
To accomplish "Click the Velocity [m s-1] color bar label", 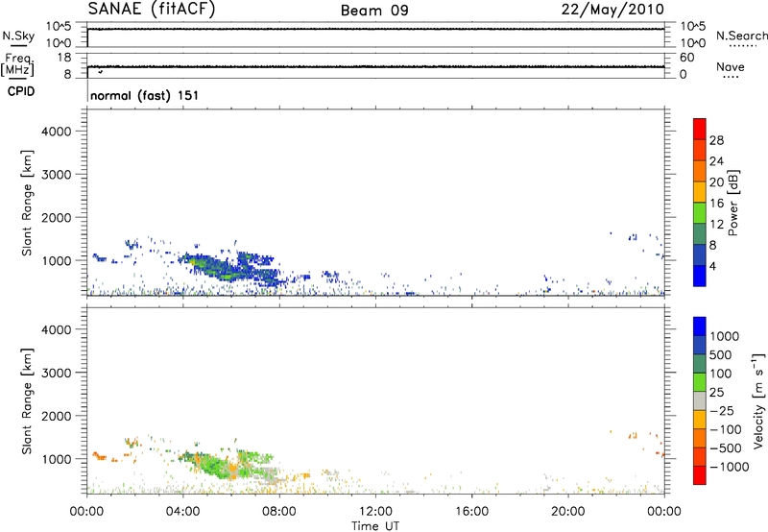I will tap(758, 400).
